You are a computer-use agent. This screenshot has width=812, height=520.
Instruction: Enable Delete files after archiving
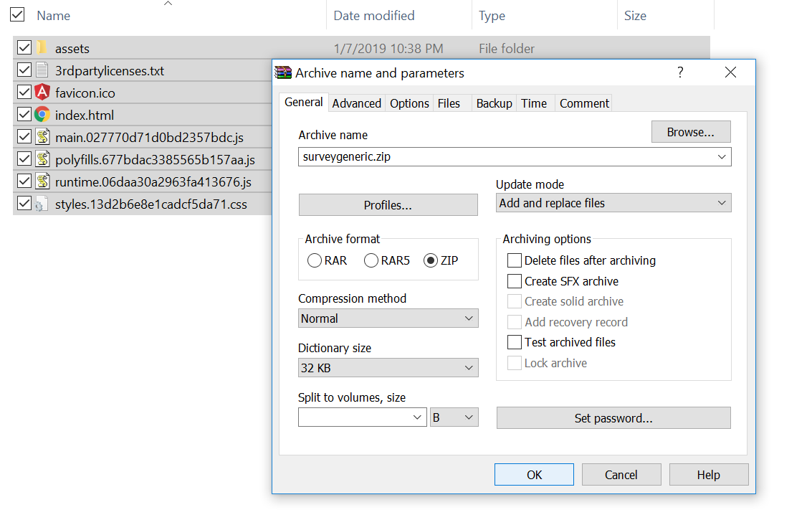pos(514,260)
